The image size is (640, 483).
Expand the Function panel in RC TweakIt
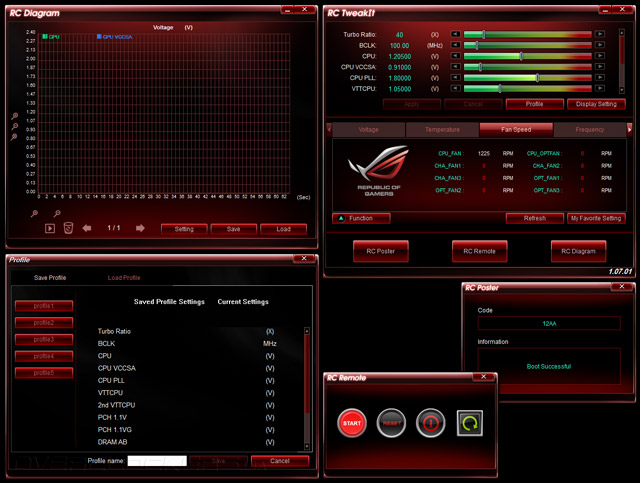point(361,218)
